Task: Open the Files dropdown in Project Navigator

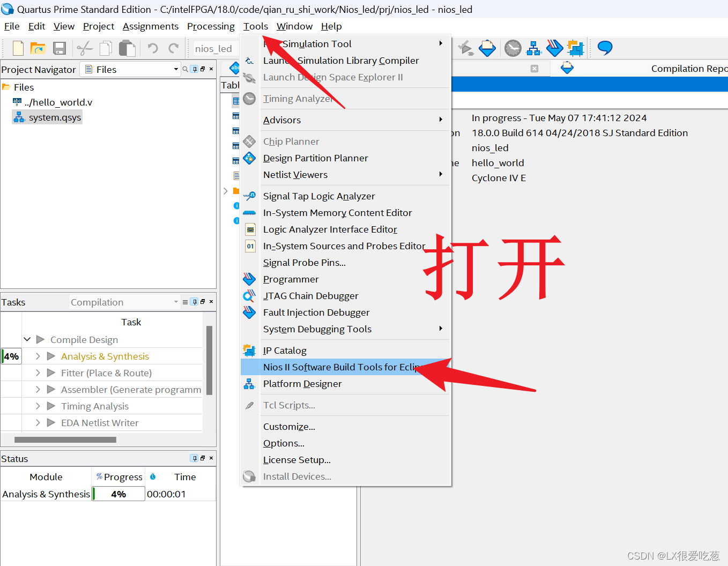Action: click(x=130, y=69)
